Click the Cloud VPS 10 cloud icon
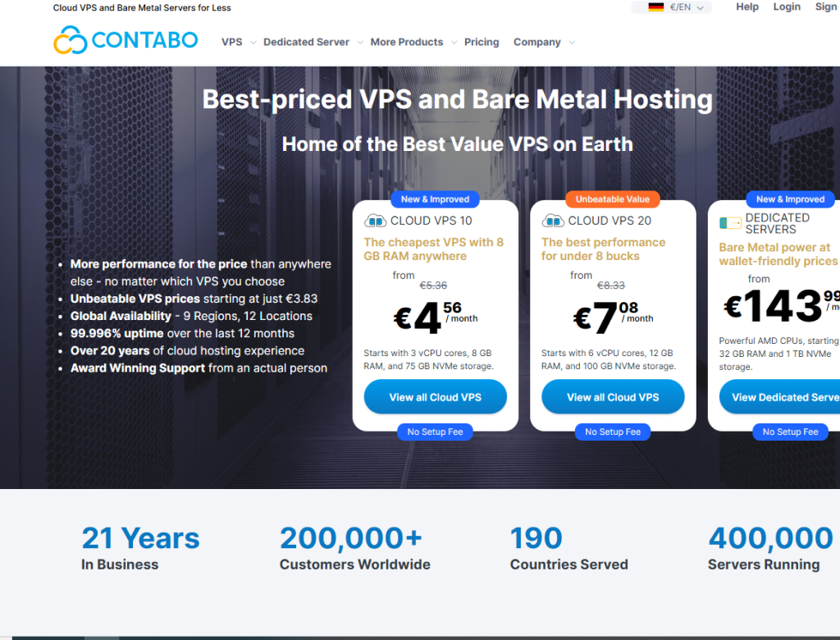Screen dimensions: 840x640 click(375, 221)
